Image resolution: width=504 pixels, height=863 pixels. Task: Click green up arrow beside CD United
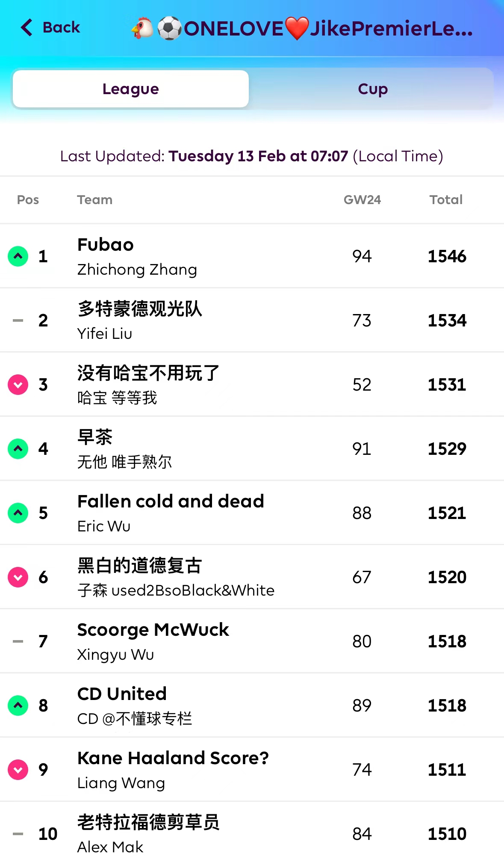[18, 706]
